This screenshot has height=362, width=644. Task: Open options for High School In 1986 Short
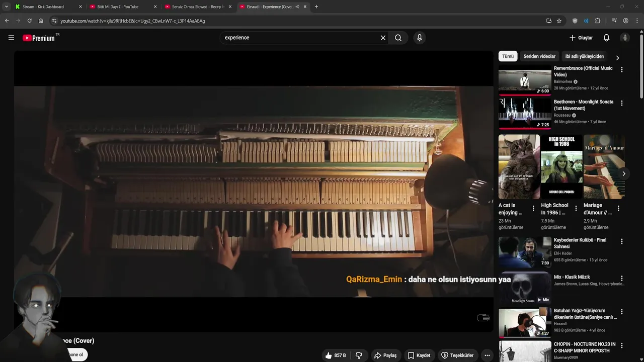tap(576, 208)
